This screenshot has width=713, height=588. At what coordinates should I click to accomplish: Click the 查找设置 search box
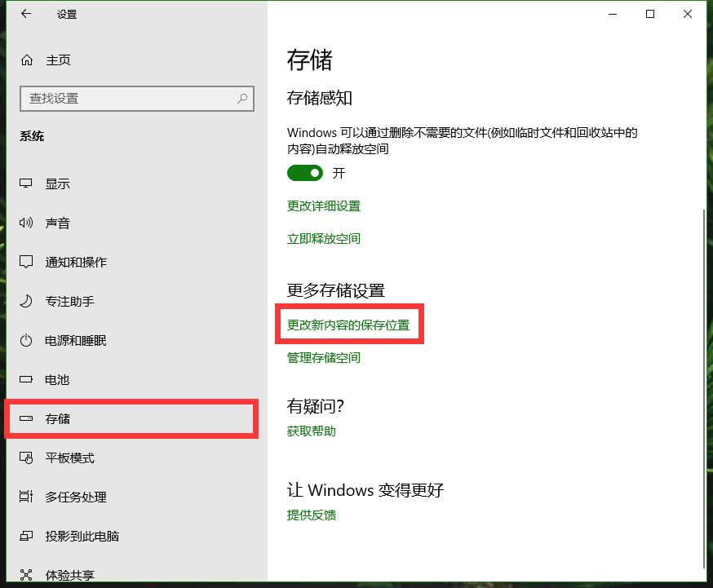[136, 98]
